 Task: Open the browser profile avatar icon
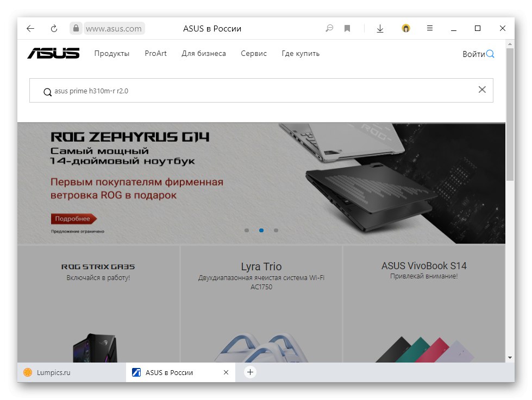[406, 28]
